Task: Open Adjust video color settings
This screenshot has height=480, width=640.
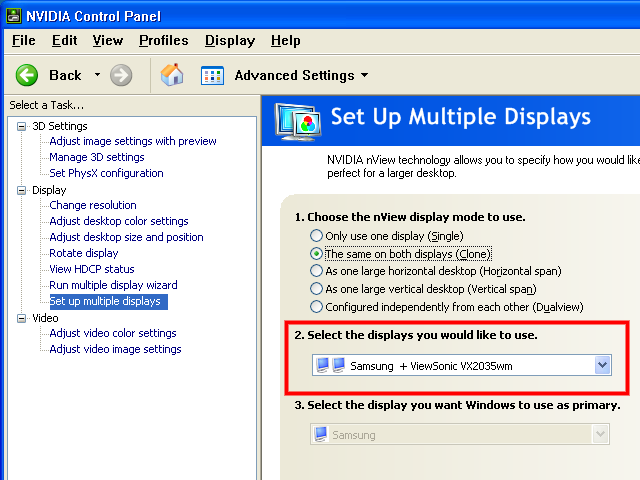Action: [113, 333]
